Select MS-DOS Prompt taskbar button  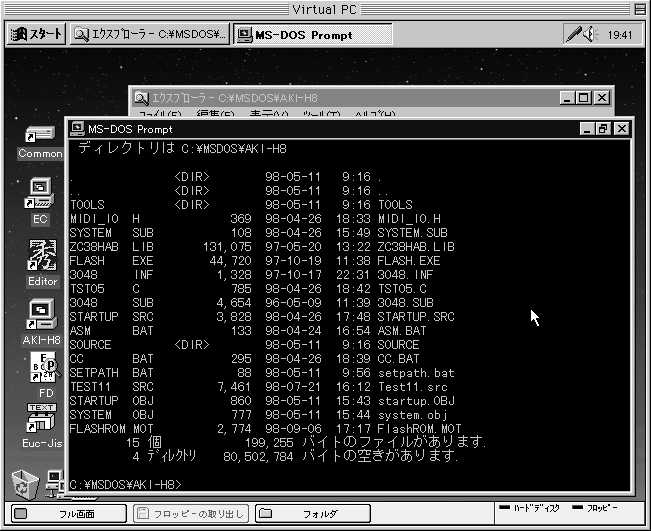pos(313,34)
